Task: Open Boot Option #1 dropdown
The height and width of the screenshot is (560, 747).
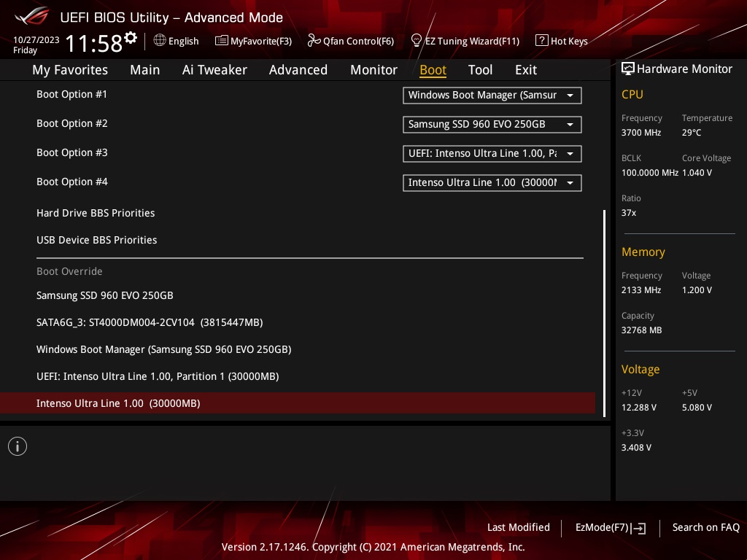Action: [492, 96]
